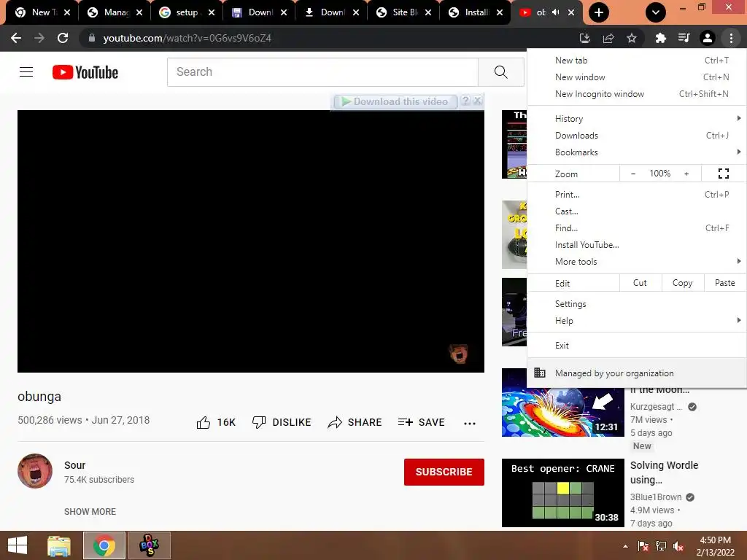Click the SHARE arrow button
The height and width of the screenshot is (560, 747).
click(x=355, y=422)
